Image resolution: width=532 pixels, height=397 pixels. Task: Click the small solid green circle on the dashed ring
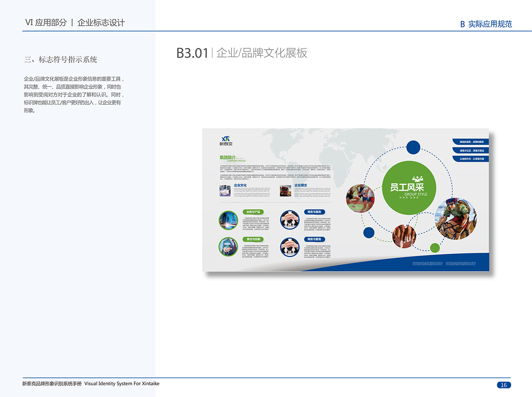435,248
